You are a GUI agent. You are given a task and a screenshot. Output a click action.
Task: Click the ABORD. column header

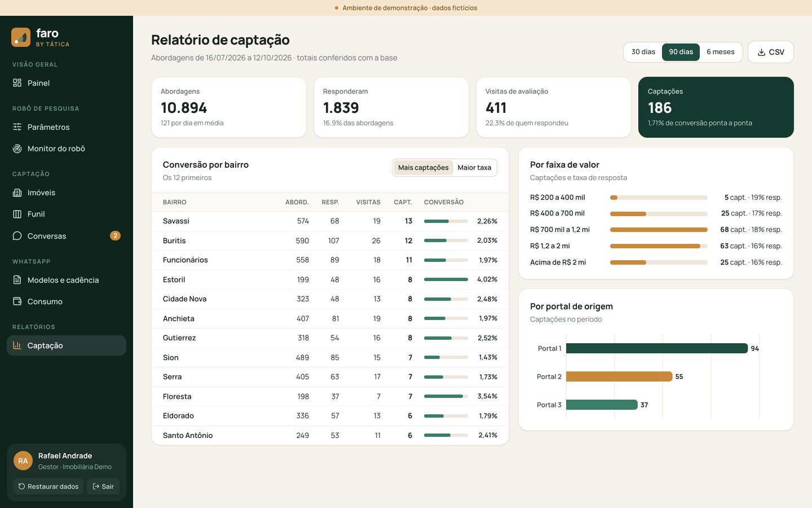pyautogui.click(x=297, y=202)
